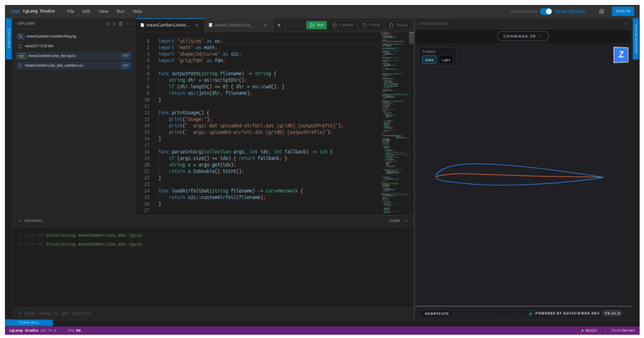Click the SIGN IN button
This screenshot has width=644, height=338.
[623, 11]
